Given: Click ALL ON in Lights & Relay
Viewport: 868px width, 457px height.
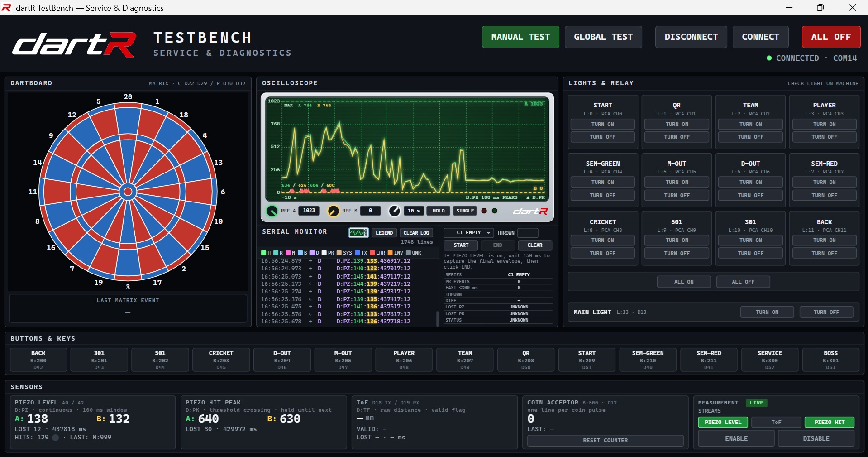Looking at the screenshot, I should pyautogui.click(x=684, y=282).
